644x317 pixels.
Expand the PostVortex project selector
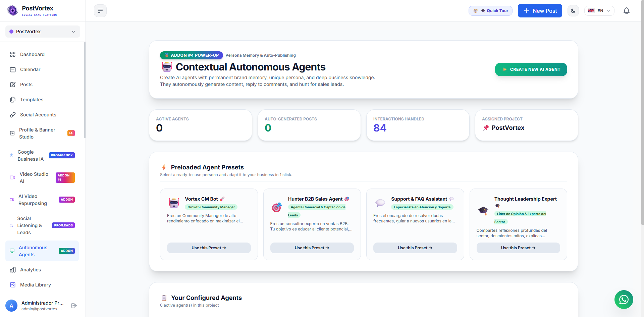(x=43, y=32)
